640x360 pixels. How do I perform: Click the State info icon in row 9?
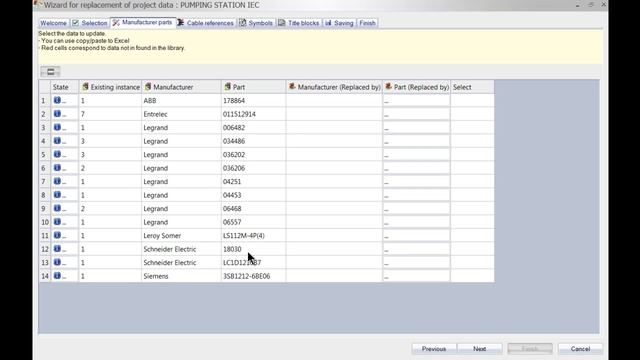pos(57,208)
